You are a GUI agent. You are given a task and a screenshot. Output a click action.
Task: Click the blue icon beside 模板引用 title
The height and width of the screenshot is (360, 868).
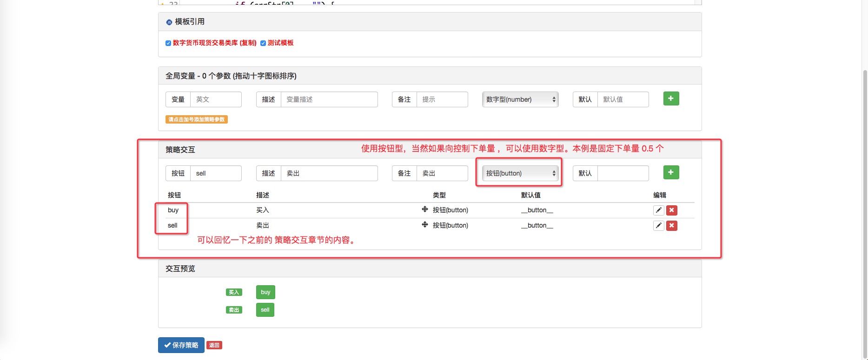pyautogui.click(x=169, y=22)
